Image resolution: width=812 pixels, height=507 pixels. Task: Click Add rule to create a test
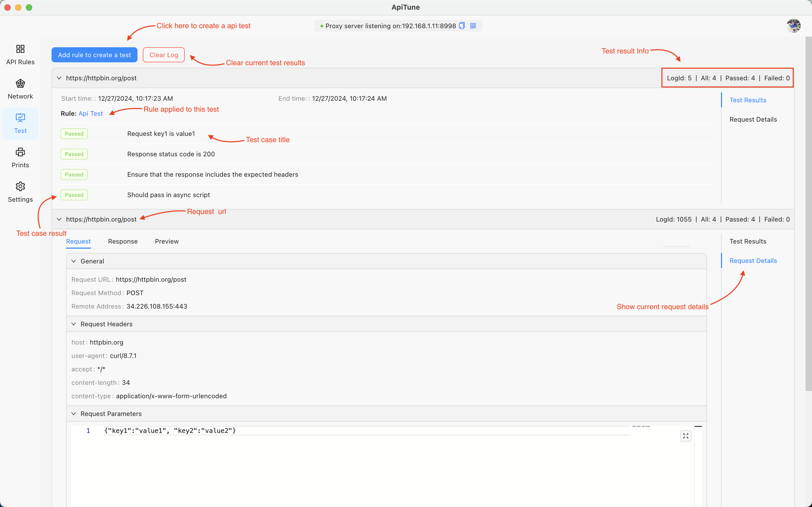click(x=94, y=55)
